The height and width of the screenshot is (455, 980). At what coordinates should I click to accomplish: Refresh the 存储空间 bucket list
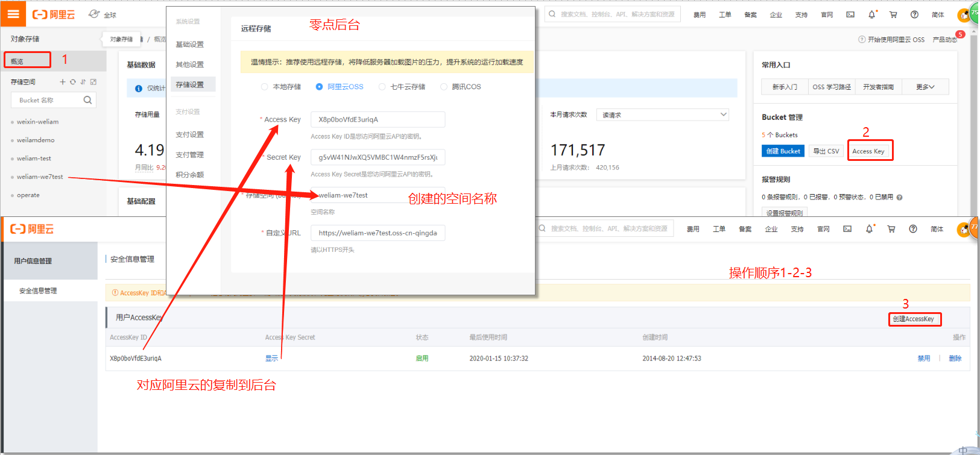click(x=72, y=82)
